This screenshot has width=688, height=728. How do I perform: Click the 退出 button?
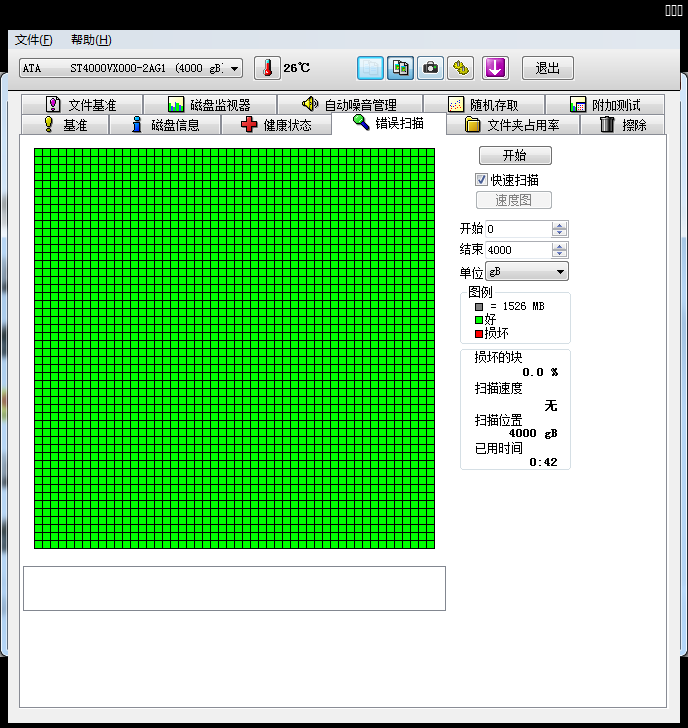[548, 68]
